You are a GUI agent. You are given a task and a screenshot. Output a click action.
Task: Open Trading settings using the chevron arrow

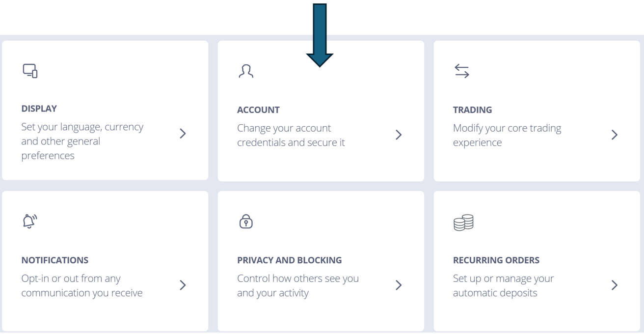(614, 134)
